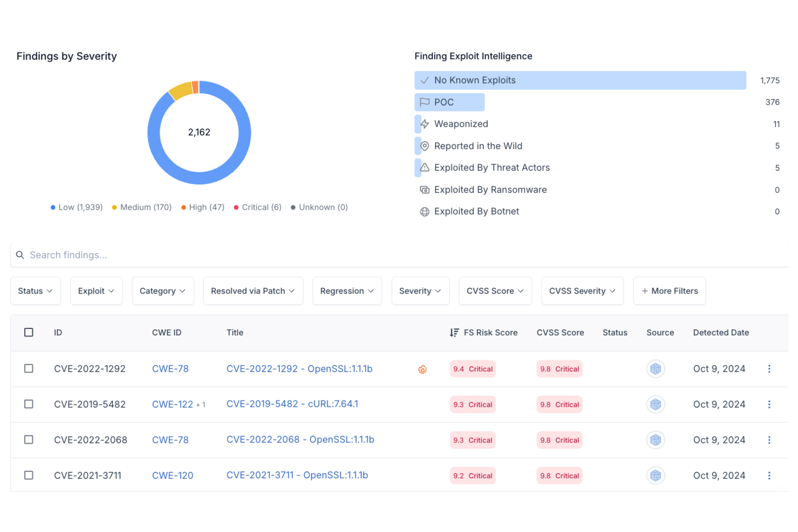Click the Weaponized exploit lightning icon

coord(426,124)
